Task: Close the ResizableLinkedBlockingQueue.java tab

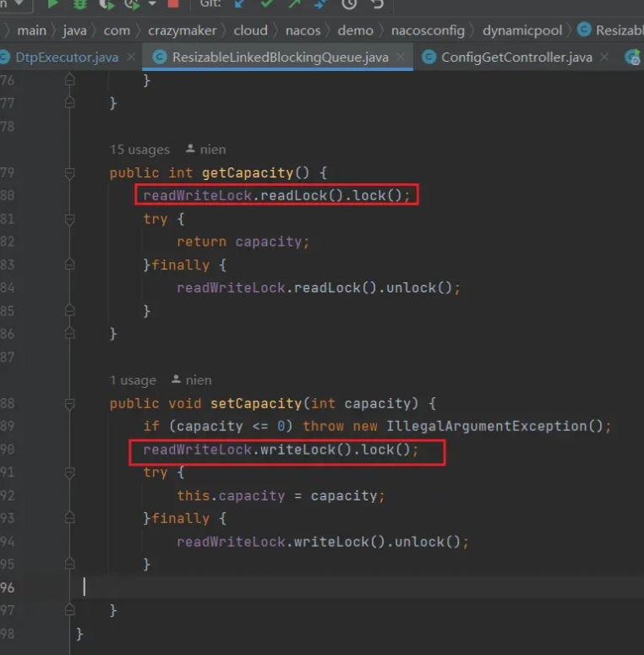Action: 401,57
